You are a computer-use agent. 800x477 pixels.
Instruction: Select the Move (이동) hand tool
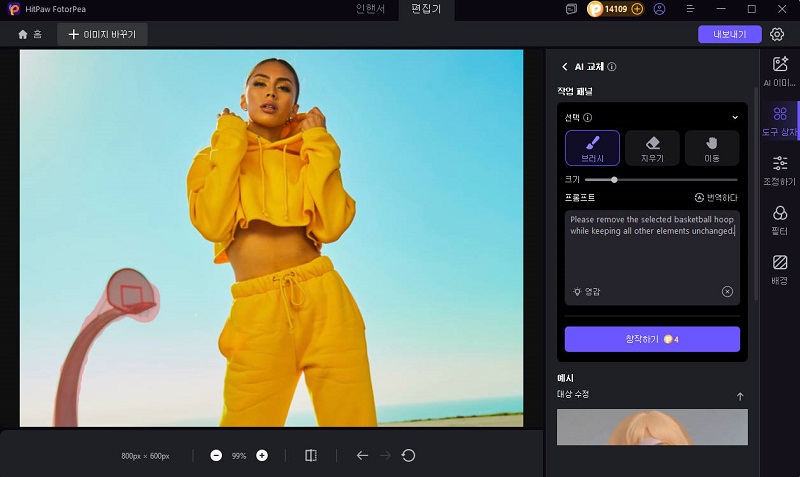(712, 148)
